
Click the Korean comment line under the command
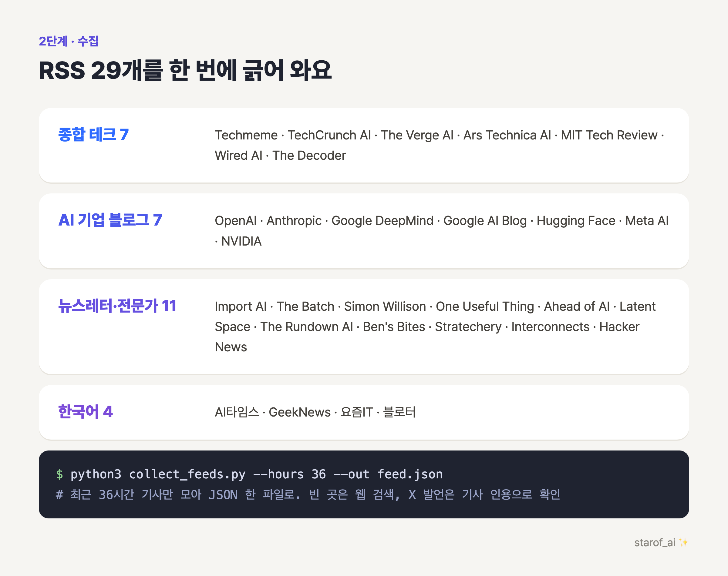tap(308, 495)
